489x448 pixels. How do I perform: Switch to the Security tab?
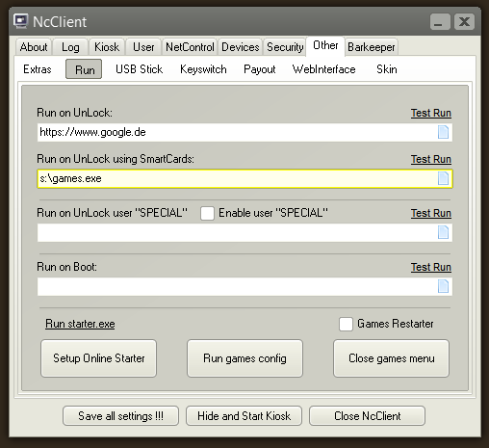[x=285, y=47]
